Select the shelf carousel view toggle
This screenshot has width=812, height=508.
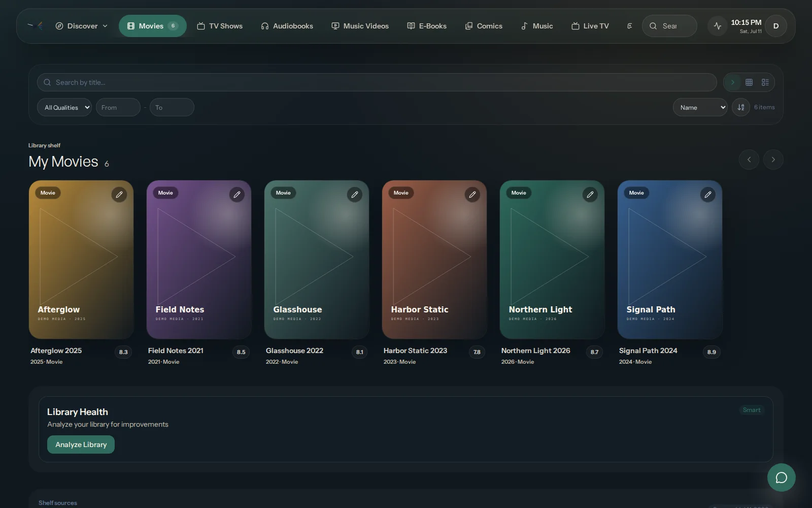(732, 82)
